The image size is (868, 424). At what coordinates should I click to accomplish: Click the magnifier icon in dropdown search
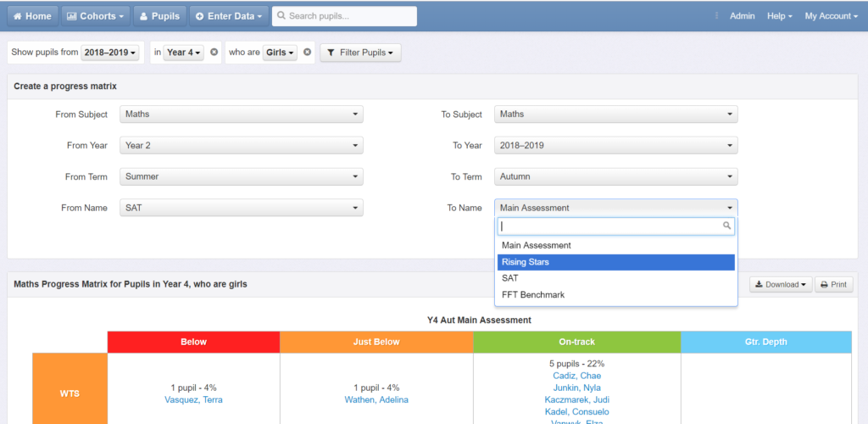point(727,226)
